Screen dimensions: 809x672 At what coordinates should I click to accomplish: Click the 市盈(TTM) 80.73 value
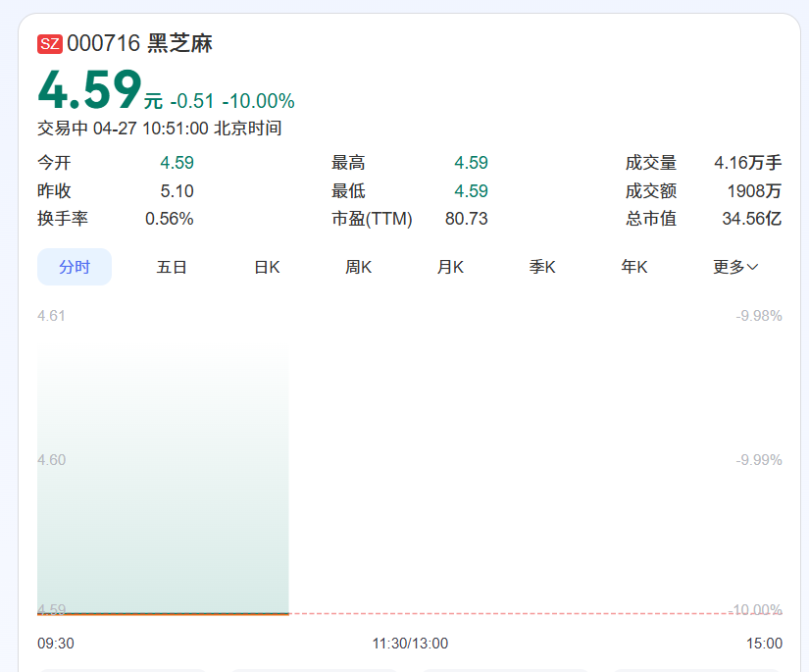coord(466,219)
